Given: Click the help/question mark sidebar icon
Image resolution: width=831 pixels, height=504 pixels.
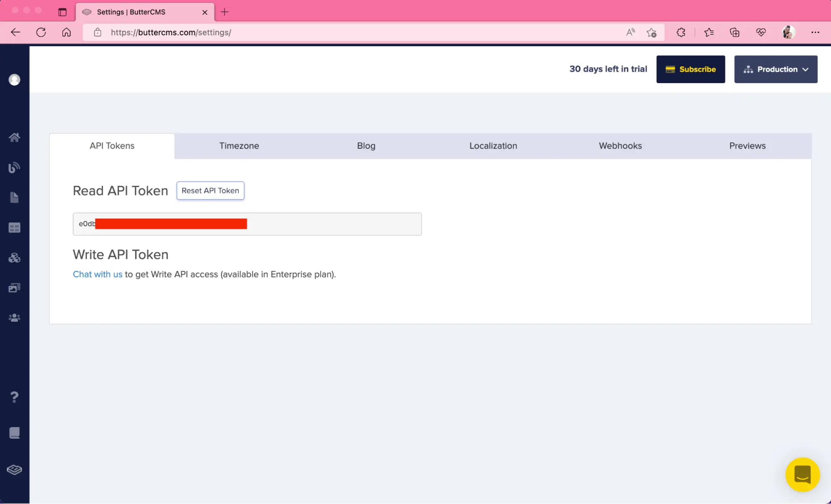Looking at the screenshot, I should (14, 397).
